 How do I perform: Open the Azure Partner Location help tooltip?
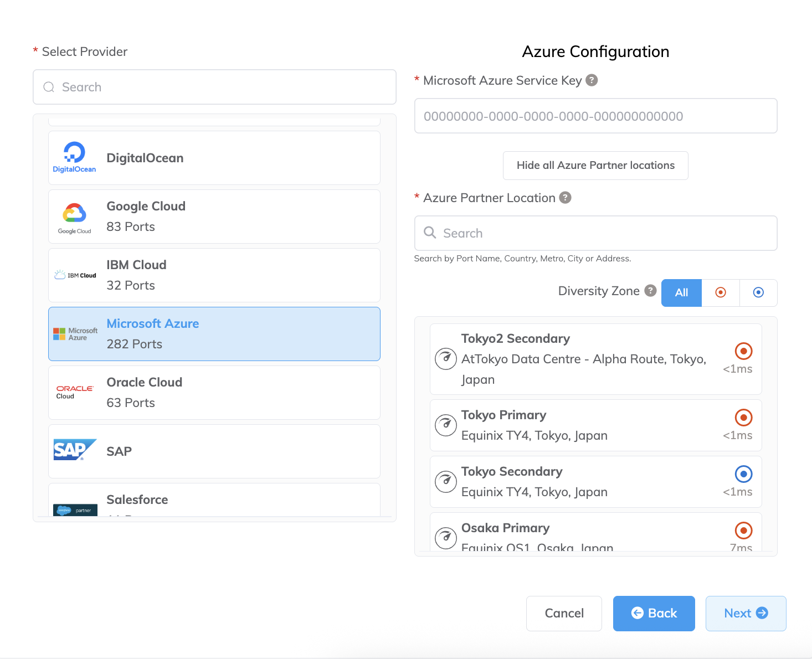(565, 198)
